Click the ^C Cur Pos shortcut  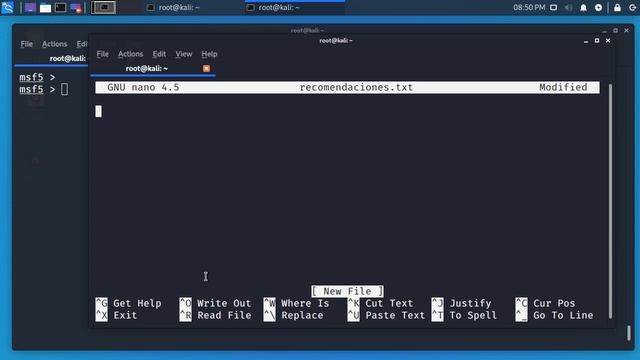pos(545,303)
